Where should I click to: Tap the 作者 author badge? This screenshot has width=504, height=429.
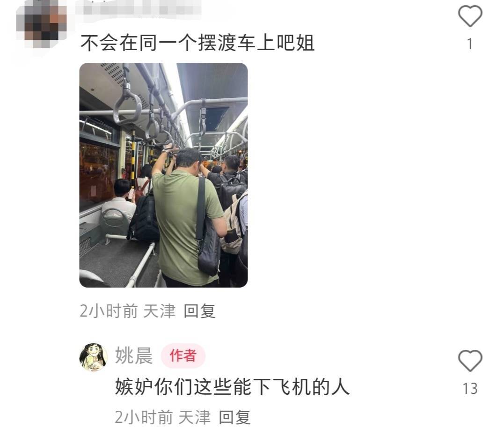click(x=183, y=355)
